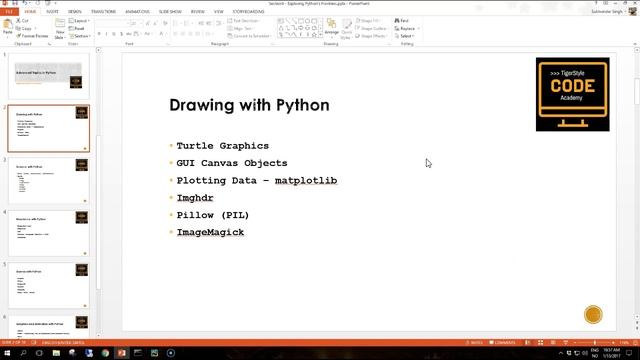The image size is (640, 360).
Task: Expand the Section dropdown
Action: (80, 36)
